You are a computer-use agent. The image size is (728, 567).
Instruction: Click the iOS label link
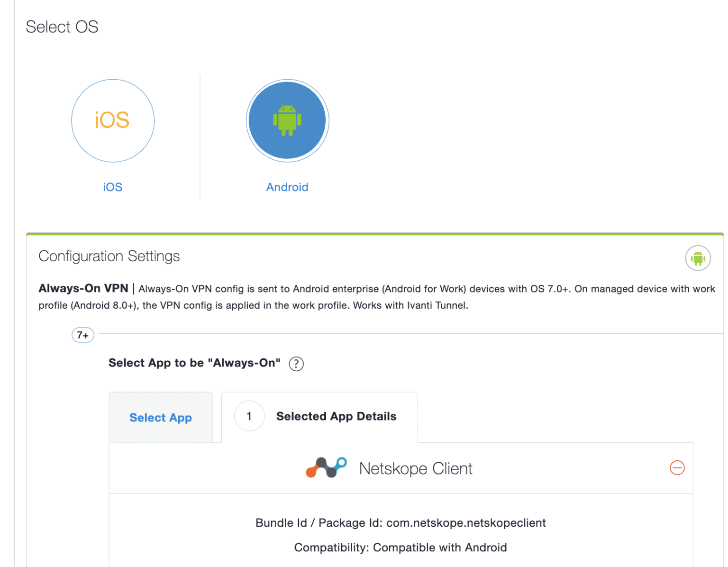[112, 187]
